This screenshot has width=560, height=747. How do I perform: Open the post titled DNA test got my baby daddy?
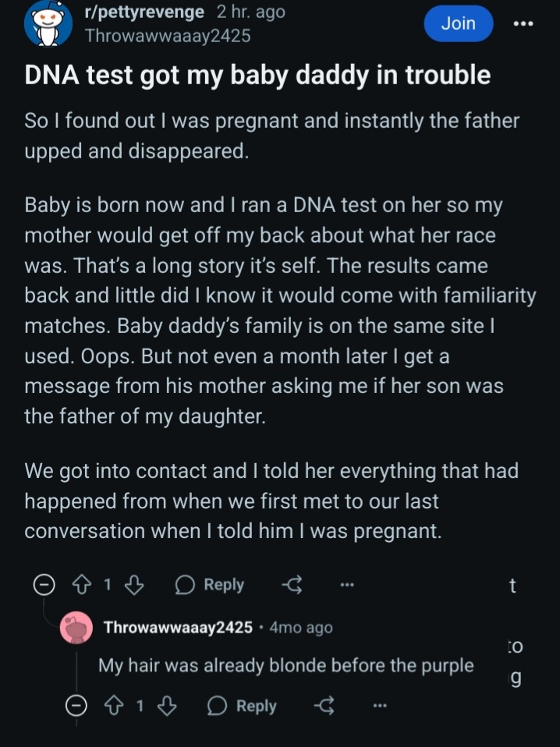click(257, 76)
